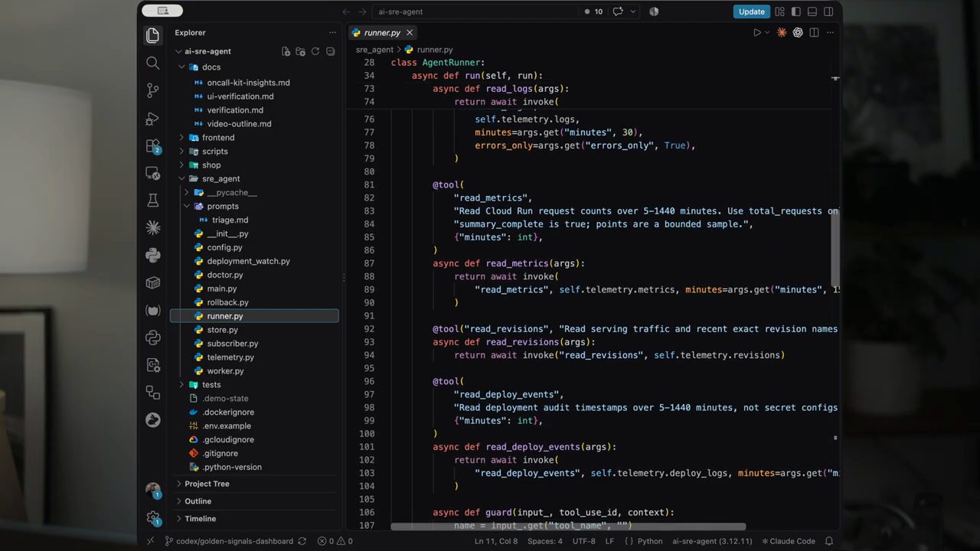Open the Manage gear menu

click(x=153, y=518)
